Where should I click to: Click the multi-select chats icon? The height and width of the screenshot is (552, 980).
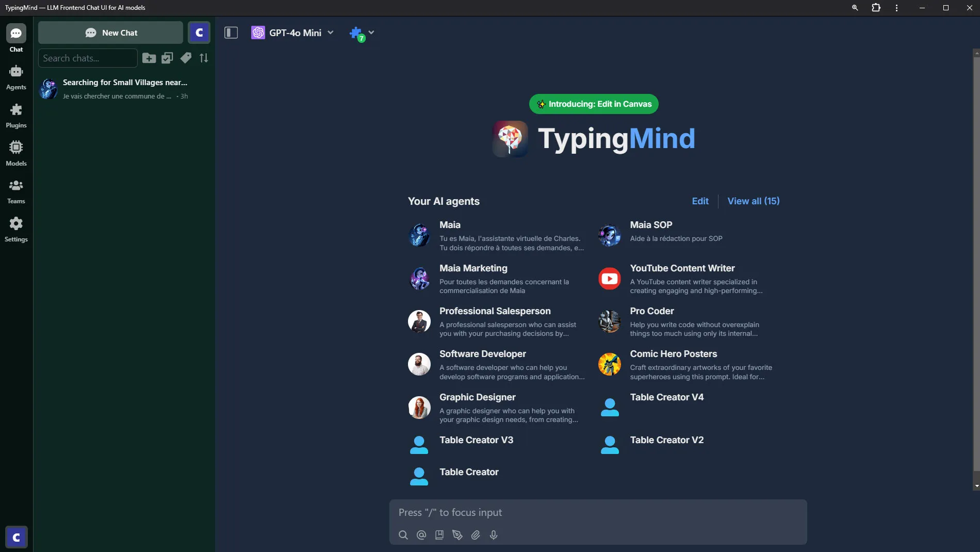pos(167,58)
